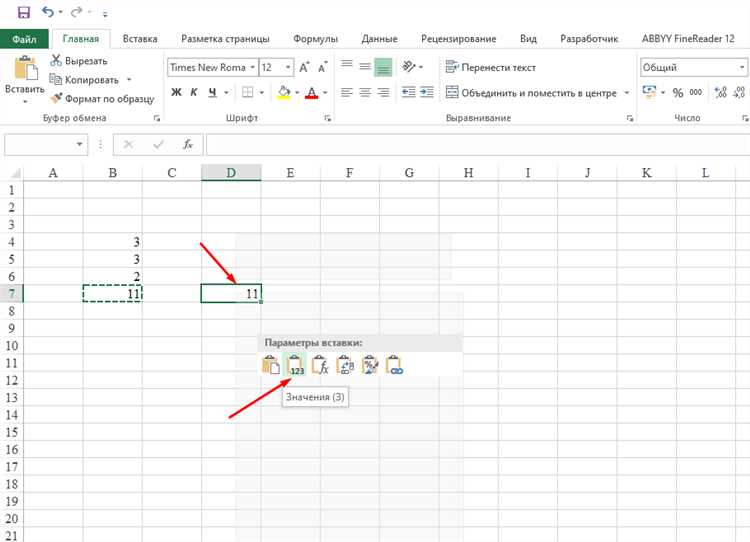The height and width of the screenshot is (542, 750).
Task: Toggle bottom vertical alignment (highlighted)
Action: click(x=383, y=67)
